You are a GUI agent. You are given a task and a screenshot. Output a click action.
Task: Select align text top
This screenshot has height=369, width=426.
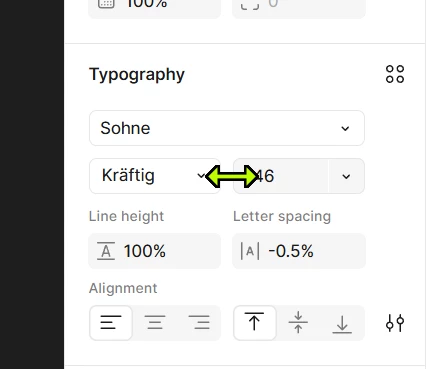255,323
